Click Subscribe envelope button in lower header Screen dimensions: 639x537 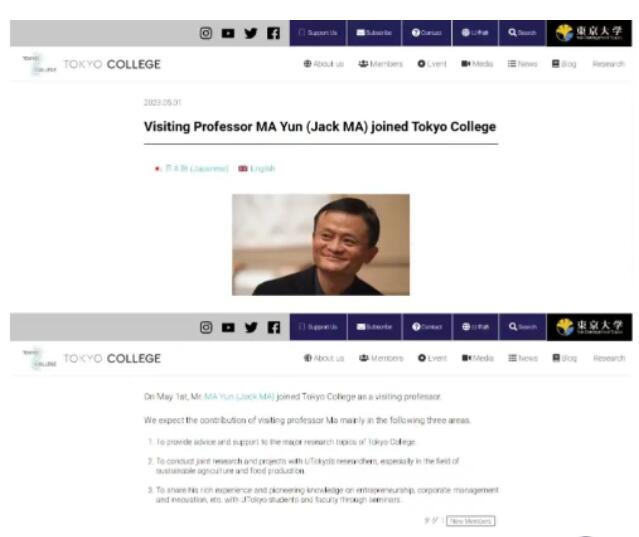[374, 327]
